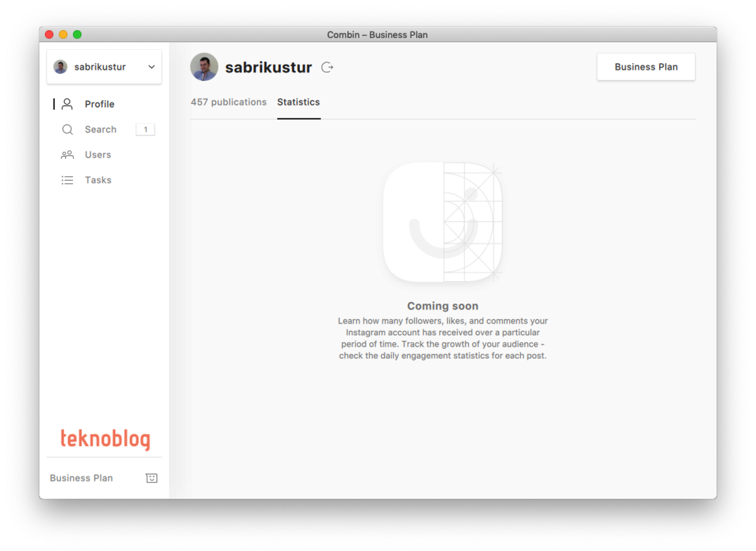Click the small avatar in account switcher
Image resolution: width=756 pixels, height=551 pixels.
60,67
